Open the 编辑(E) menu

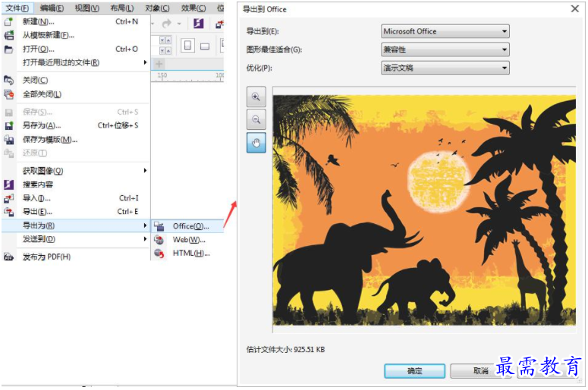[52, 8]
